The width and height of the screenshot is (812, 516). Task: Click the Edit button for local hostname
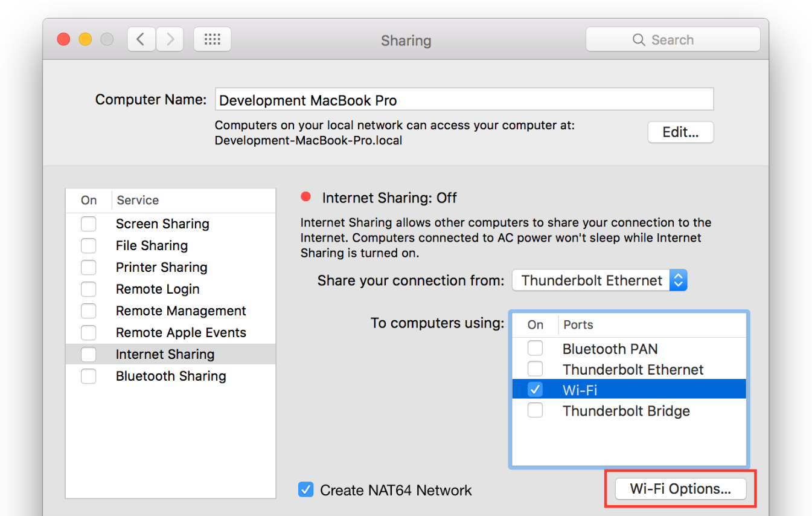click(680, 132)
